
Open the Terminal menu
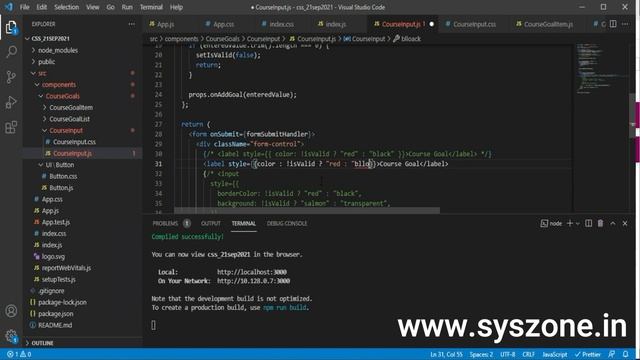(x=151, y=7)
